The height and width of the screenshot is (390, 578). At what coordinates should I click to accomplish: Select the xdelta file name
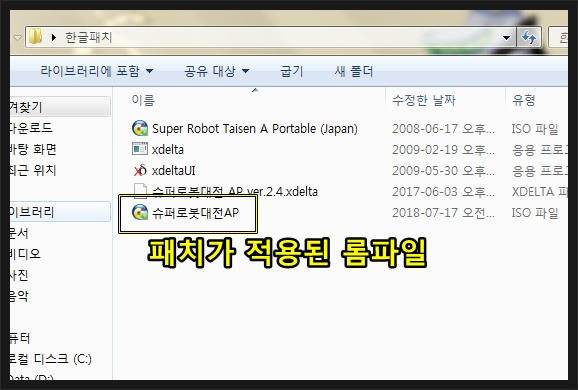[168, 150]
